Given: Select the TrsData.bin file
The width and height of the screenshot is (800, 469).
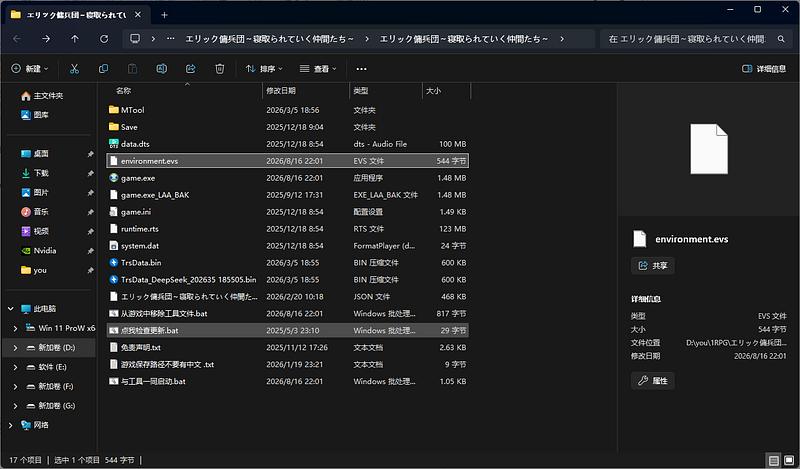Looking at the screenshot, I should point(288,263).
